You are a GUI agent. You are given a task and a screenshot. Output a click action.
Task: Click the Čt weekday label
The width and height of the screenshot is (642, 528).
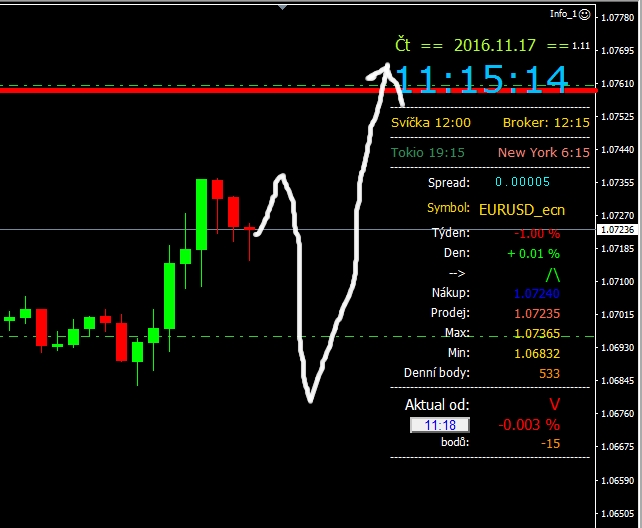tap(402, 45)
